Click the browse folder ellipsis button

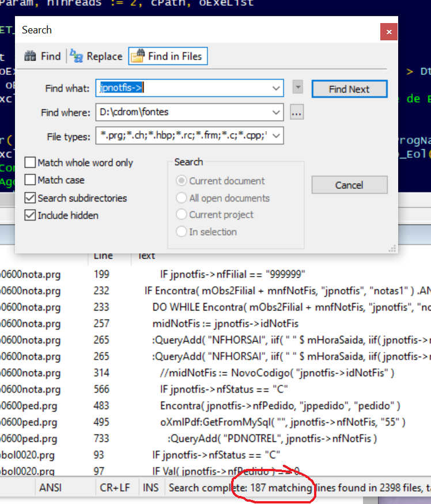tap(296, 112)
